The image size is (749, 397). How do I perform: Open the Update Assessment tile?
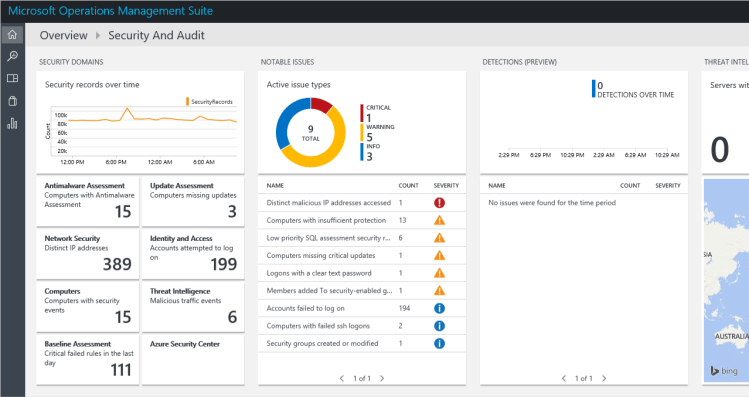(x=193, y=201)
